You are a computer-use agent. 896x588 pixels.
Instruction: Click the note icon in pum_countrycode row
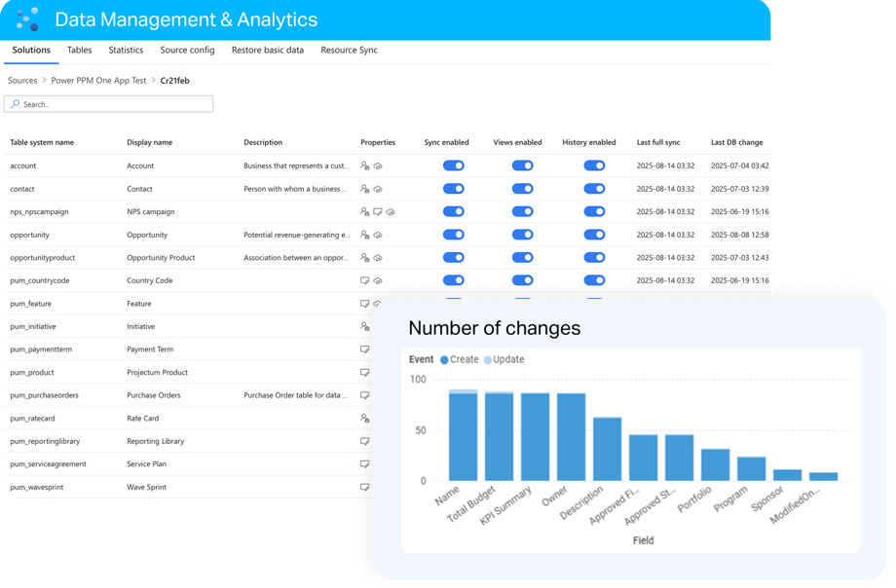364,280
